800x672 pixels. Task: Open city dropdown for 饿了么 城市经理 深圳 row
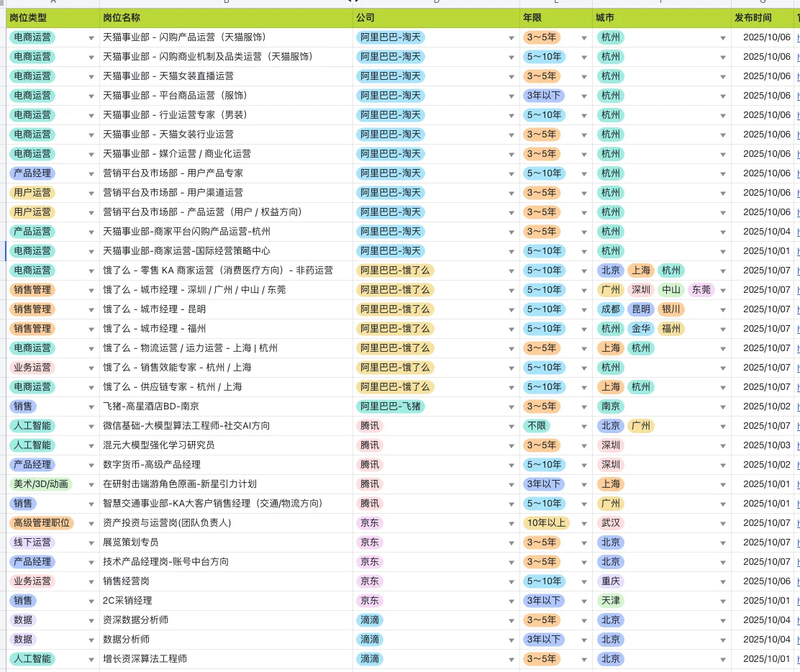pyautogui.click(x=723, y=291)
